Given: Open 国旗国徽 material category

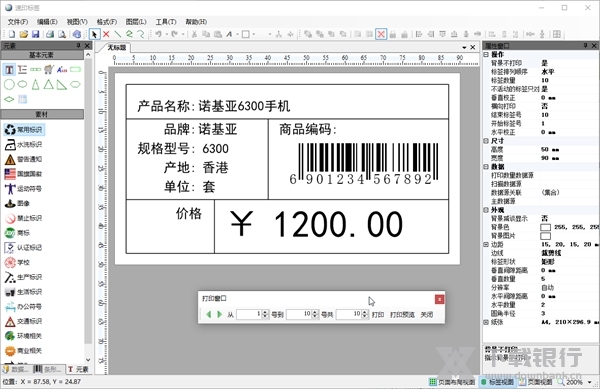Looking at the screenshot, I should tap(23, 174).
